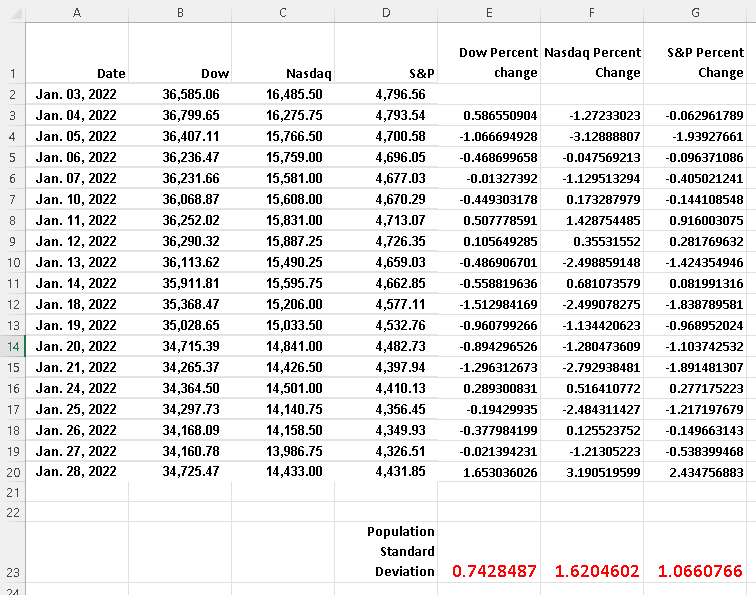
Task: Select Dow value 36,252.02
Action: 180,220
